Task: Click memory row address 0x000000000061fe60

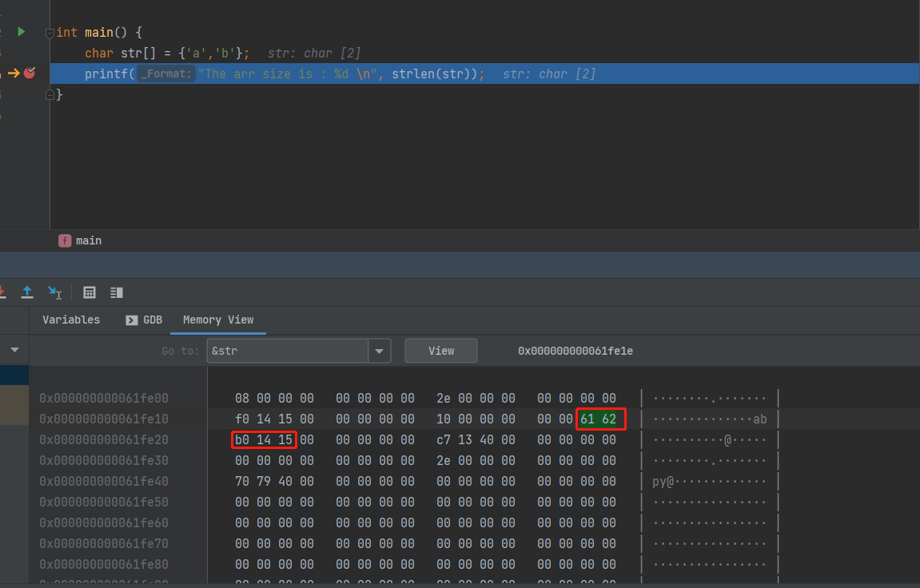Action: (104, 523)
